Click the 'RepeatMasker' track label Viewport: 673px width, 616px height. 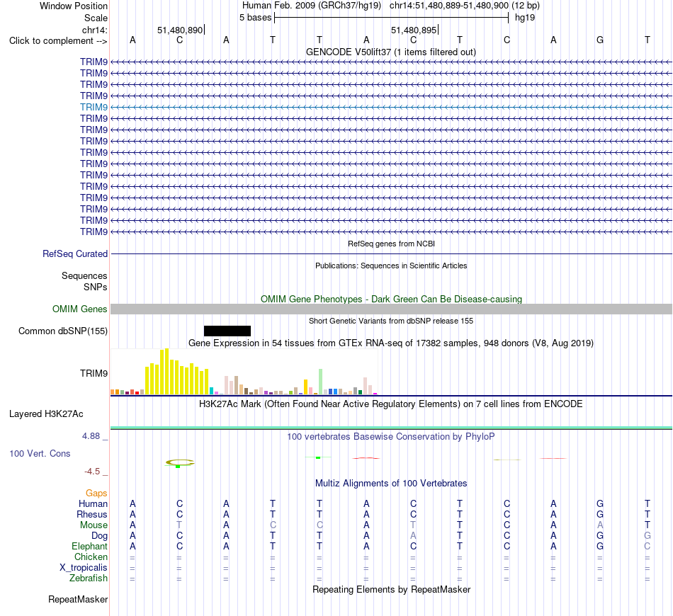pyautogui.click(x=78, y=599)
